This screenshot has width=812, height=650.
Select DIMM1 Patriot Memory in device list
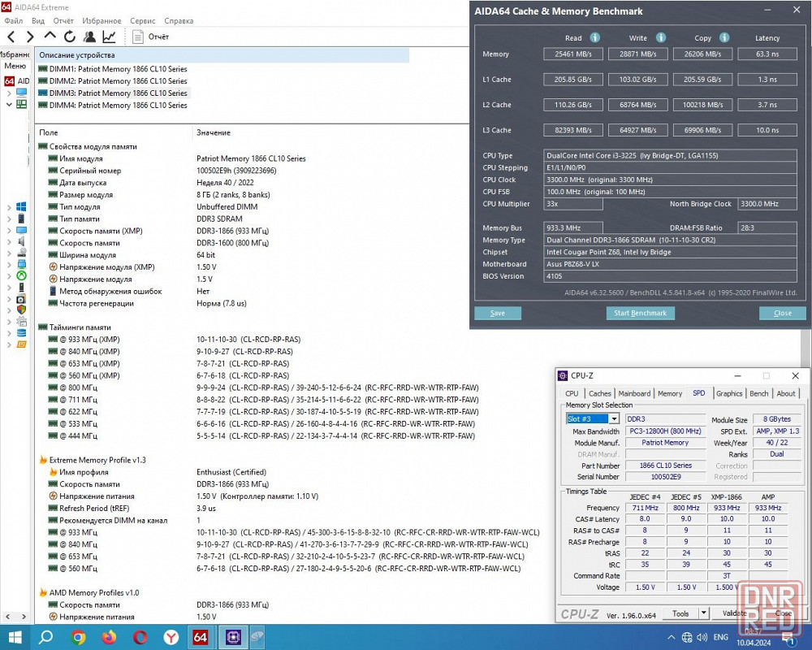tap(118, 69)
